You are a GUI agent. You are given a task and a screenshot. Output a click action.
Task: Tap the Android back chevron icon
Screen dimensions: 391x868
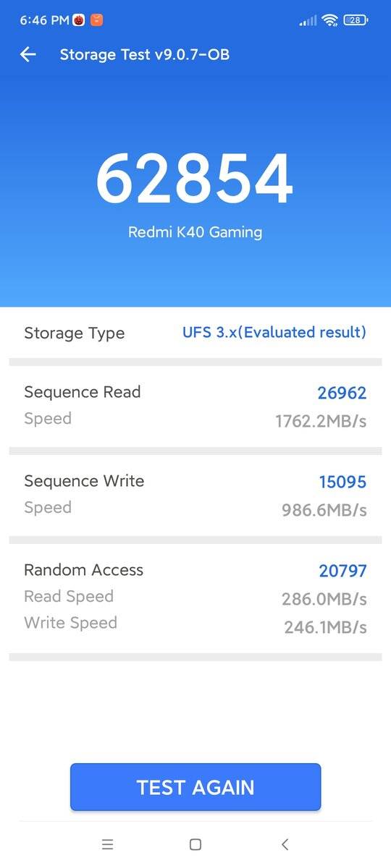(285, 844)
